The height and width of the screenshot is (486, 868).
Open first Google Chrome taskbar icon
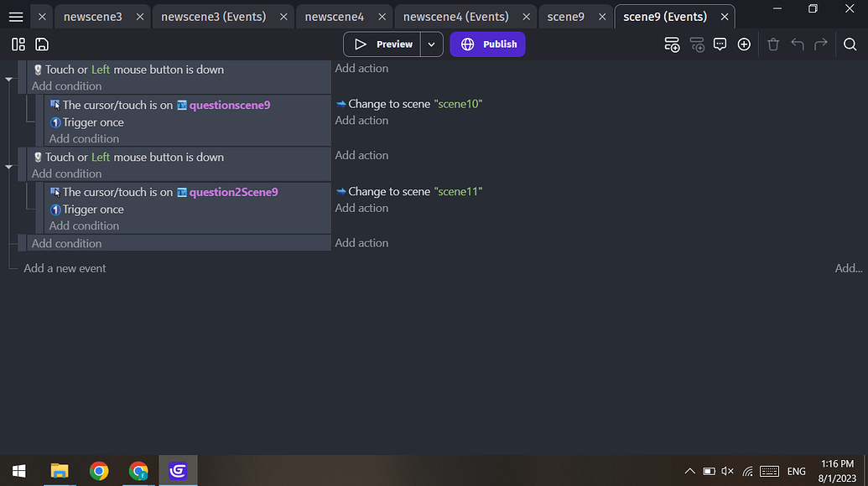[99, 471]
